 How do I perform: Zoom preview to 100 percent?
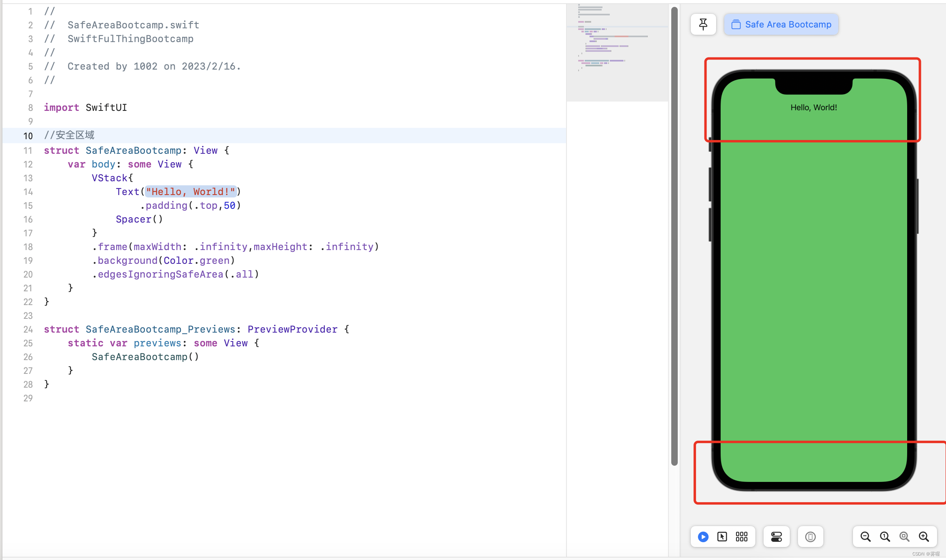tap(885, 537)
